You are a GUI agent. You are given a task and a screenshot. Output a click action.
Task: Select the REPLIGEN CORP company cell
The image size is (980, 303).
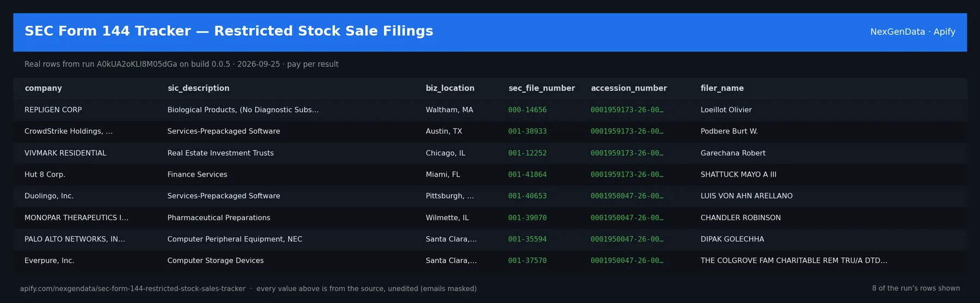coord(53,110)
